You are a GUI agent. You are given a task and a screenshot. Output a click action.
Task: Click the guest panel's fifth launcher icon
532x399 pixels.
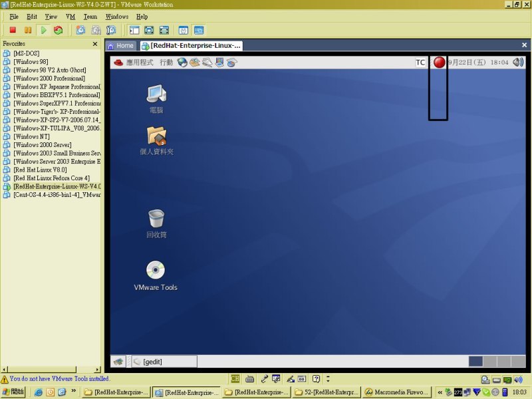(232, 63)
